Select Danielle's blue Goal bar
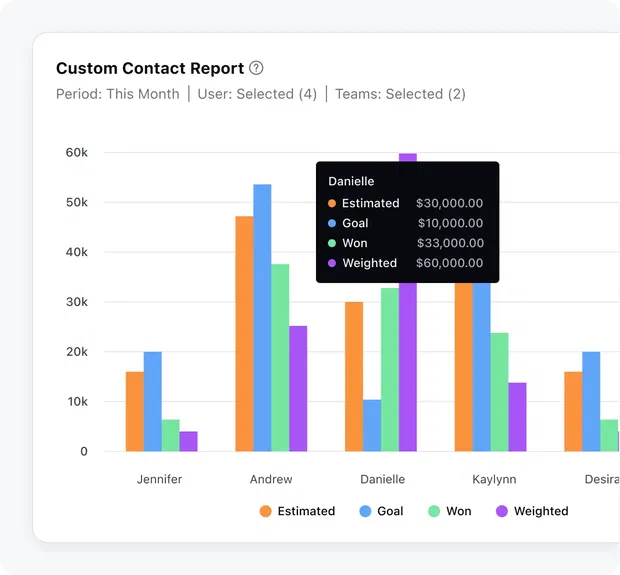The height and width of the screenshot is (575, 620). pos(372,426)
